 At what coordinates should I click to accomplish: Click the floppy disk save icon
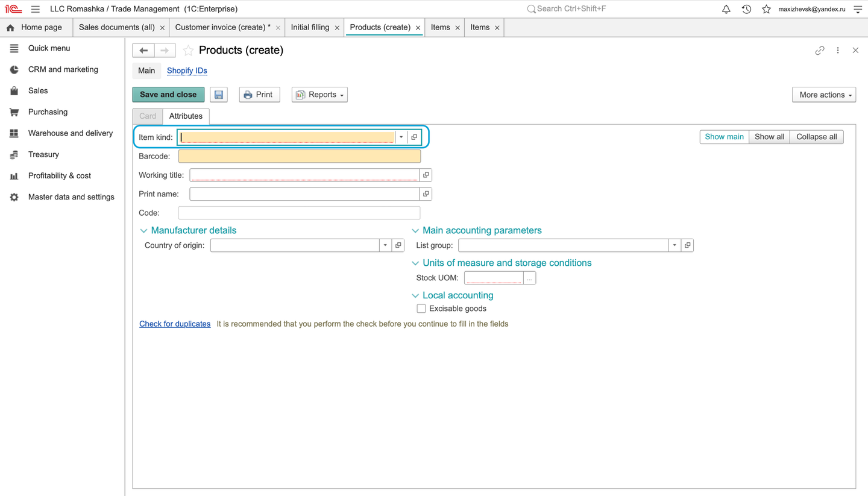coord(219,95)
